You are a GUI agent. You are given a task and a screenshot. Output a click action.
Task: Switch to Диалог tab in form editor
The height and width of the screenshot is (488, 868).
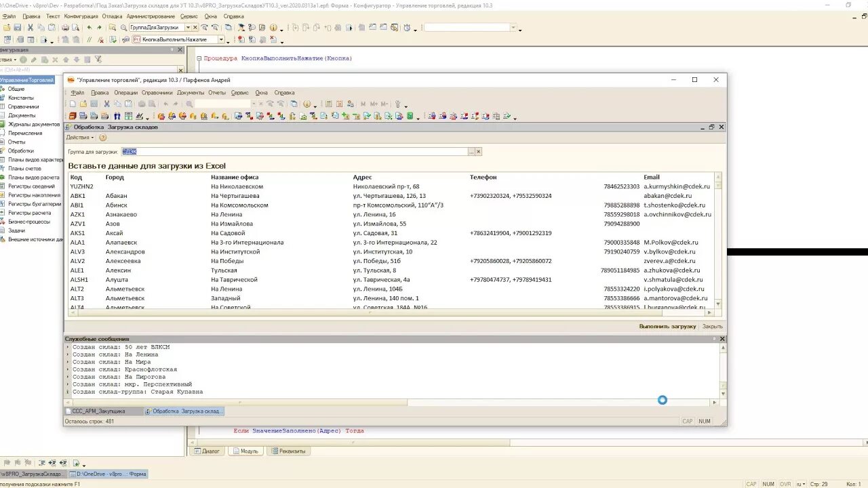tap(208, 451)
